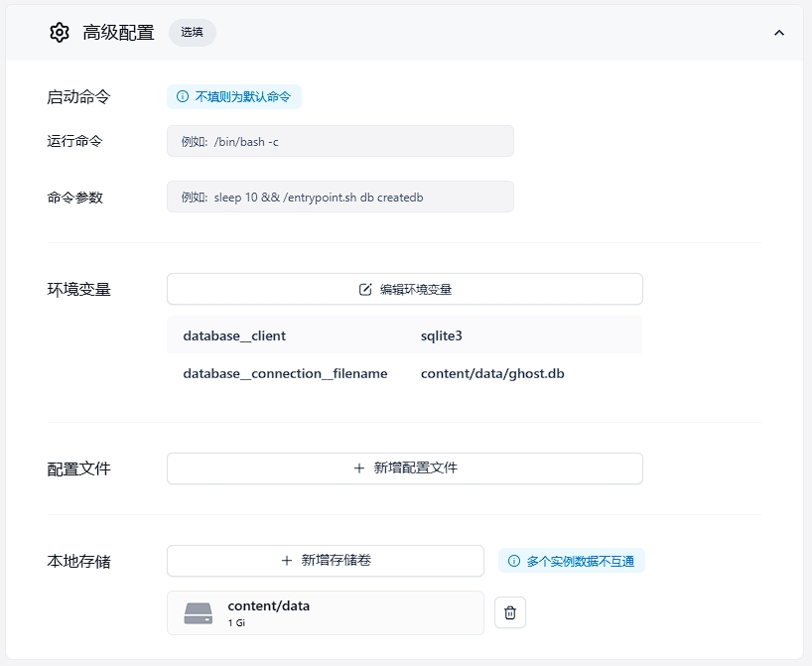
Task: Click the 新增存储卷 text label
Action: click(x=337, y=561)
